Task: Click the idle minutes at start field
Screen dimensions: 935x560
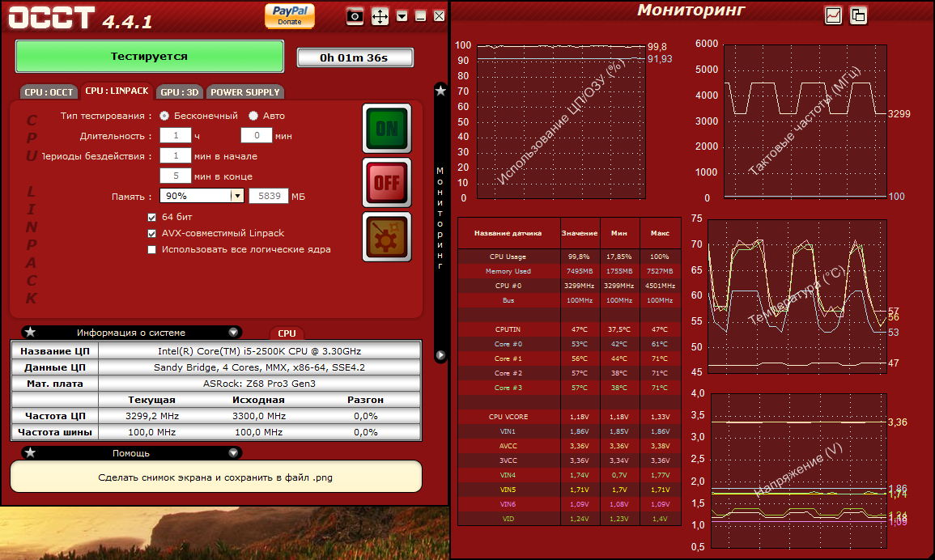Action: click(176, 155)
